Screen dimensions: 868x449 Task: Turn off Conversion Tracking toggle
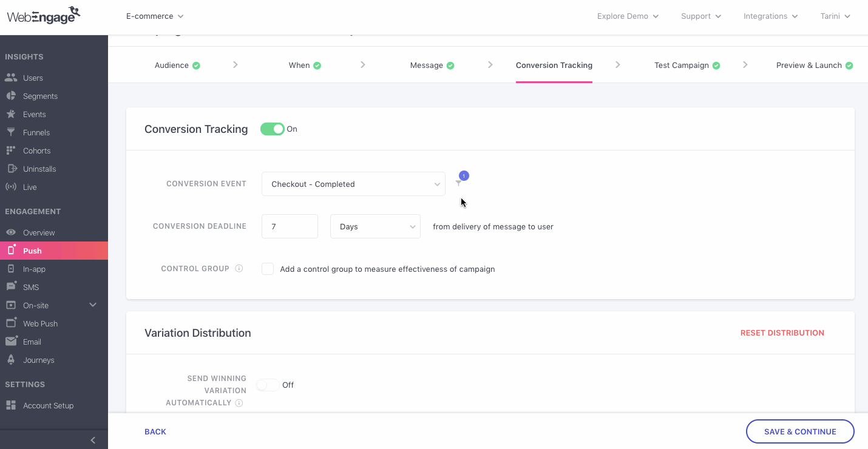coord(273,129)
